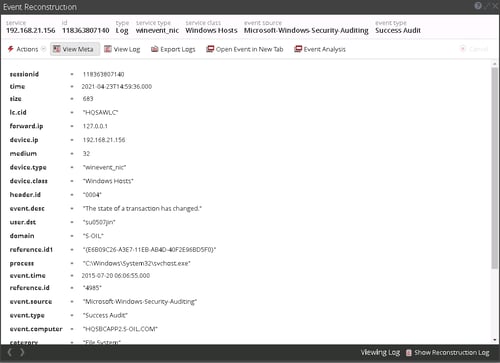This screenshot has width=500, height=363.
Task: Go to previous event with left arrow
Action: (x=10, y=352)
